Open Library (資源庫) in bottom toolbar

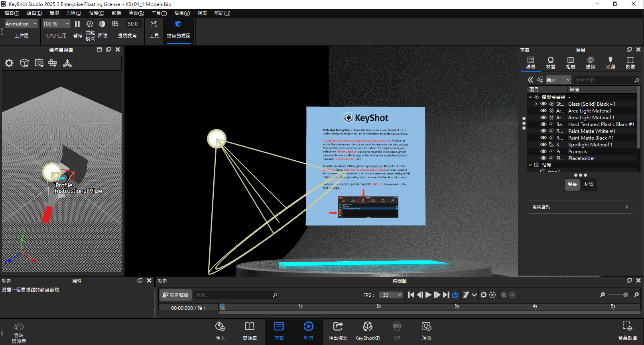(x=250, y=331)
